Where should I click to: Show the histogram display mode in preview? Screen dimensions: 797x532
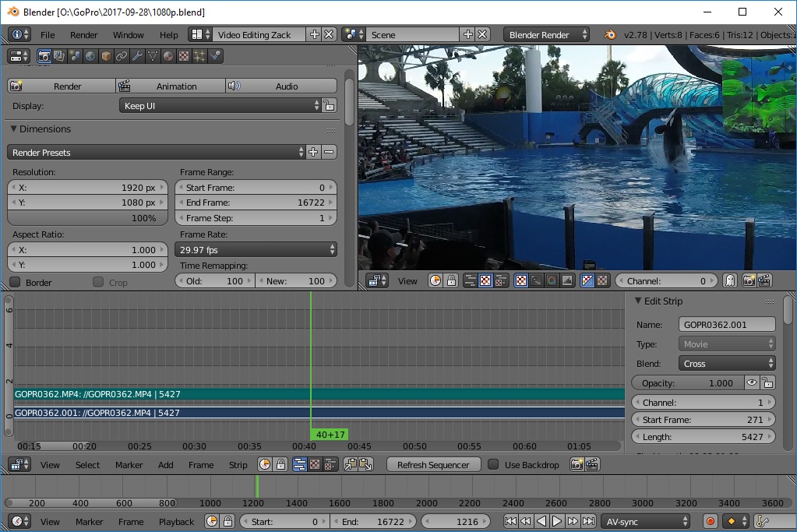pyautogui.click(x=566, y=281)
